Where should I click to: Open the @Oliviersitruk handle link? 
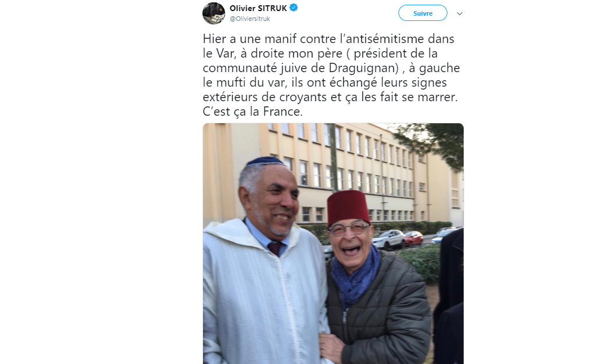point(250,19)
